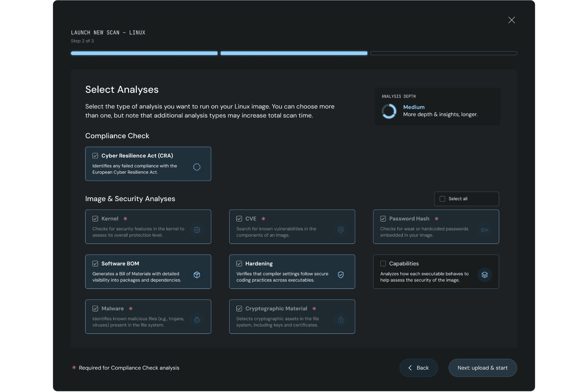Check the Select all checkbox
The width and height of the screenshot is (588, 392).
442,199
